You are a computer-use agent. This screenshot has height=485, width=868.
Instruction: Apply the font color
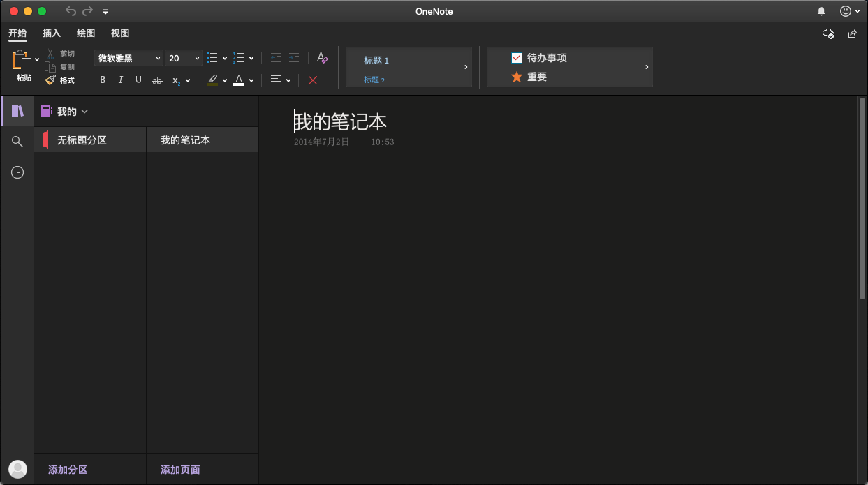click(x=239, y=80)
